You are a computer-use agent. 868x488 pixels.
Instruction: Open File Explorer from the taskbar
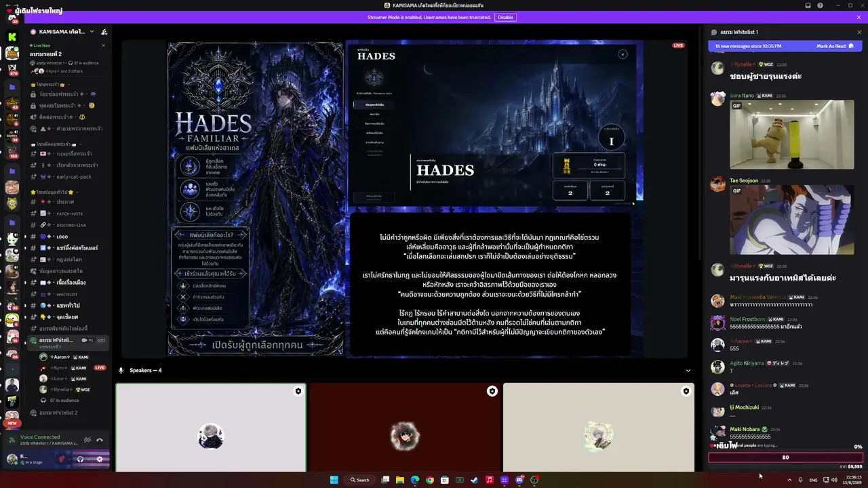coord(400,480)
